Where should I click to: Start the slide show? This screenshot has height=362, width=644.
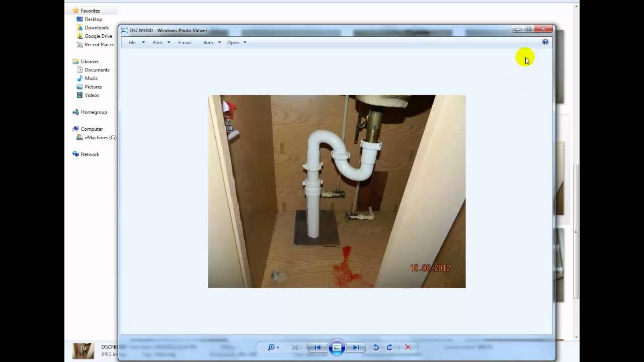point(337,347)
